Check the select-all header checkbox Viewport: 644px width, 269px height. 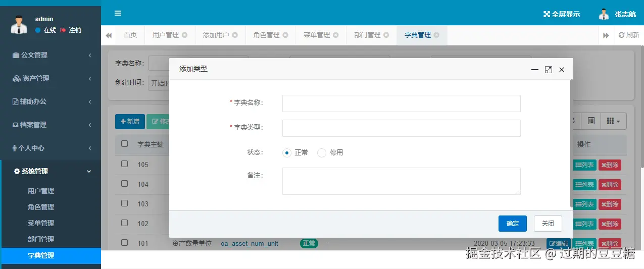coord(125,144)
